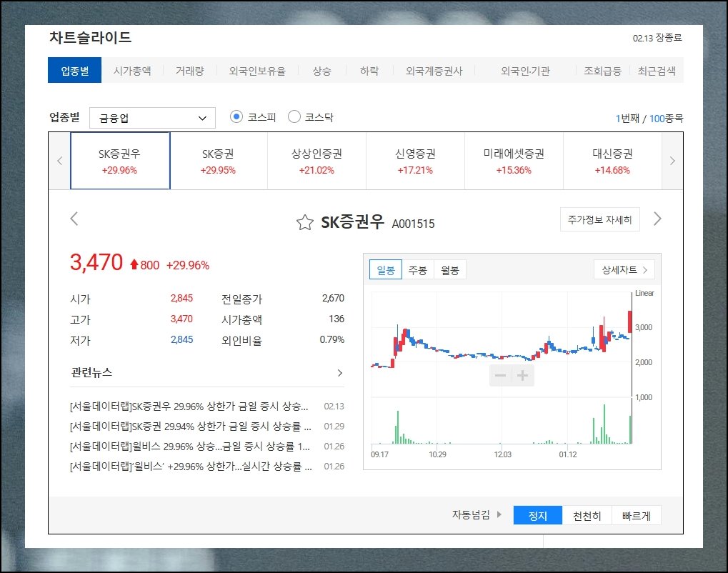Open the 금융업 sector dropdown

(152, 118)
